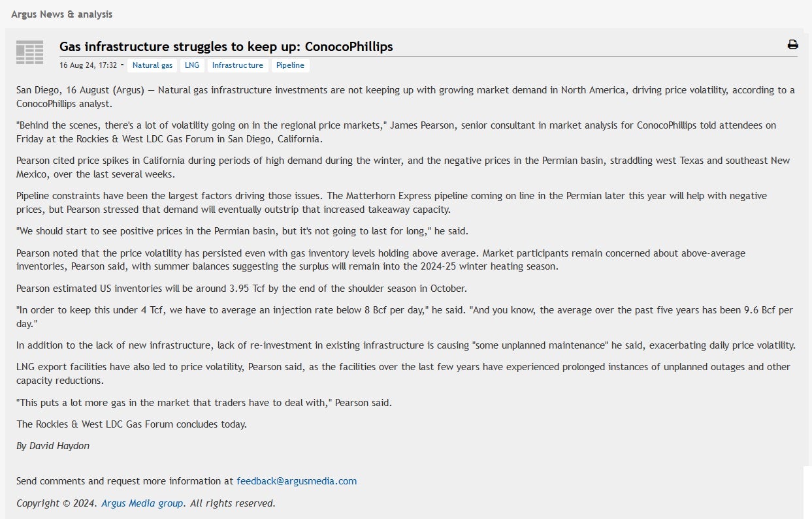Open the Argus Media group link

142,503
